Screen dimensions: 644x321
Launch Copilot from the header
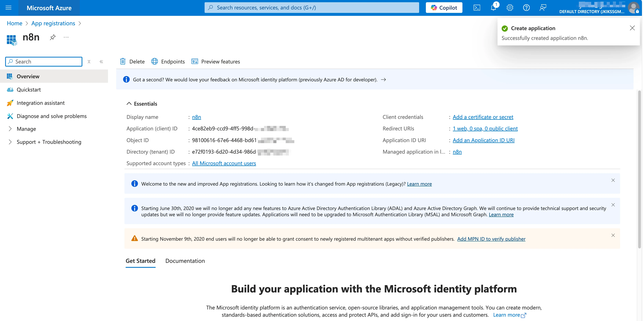click(x=444, y=8)
